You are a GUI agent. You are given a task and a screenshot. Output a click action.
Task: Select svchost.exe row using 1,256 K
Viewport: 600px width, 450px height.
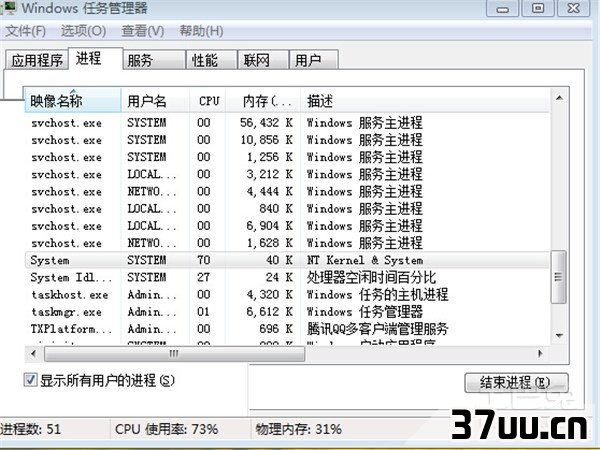[x=287, y=157]
